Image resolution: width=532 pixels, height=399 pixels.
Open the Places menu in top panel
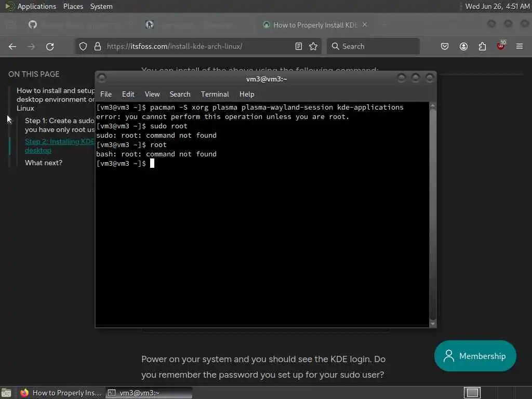[73, 6]
